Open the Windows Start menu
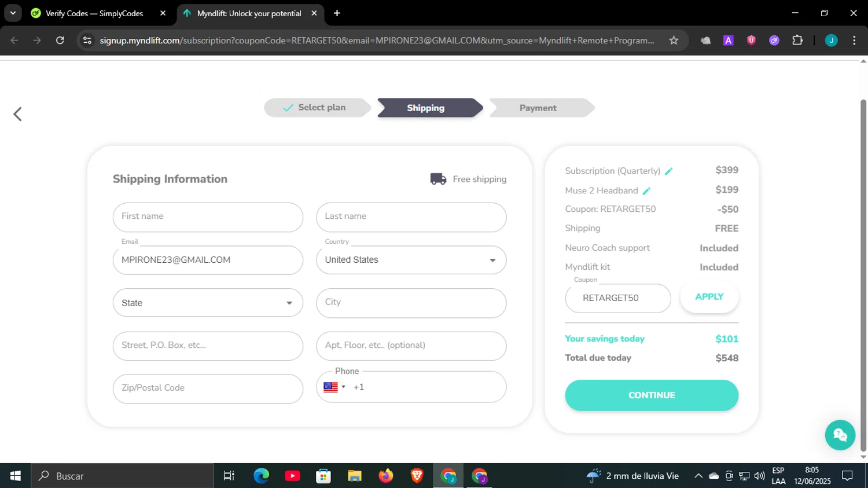Viewport: 868px width, 488px height. pos(16,476)
